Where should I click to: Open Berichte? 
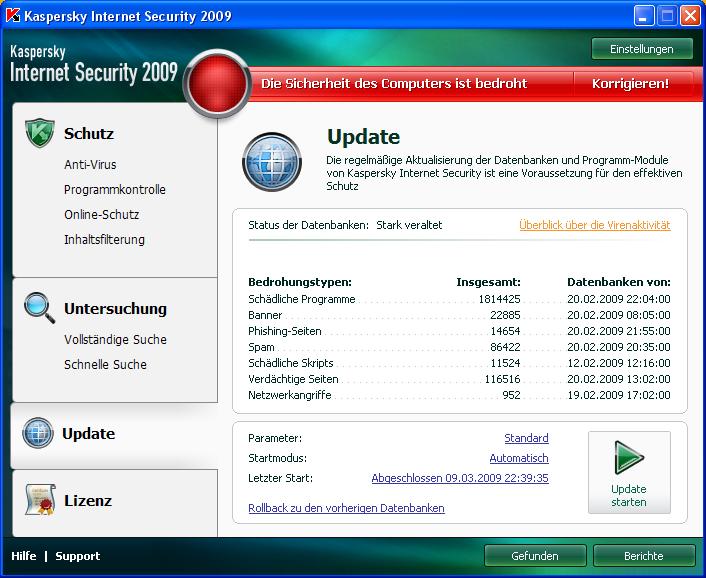pyautogui.click(x=644, y=556)
